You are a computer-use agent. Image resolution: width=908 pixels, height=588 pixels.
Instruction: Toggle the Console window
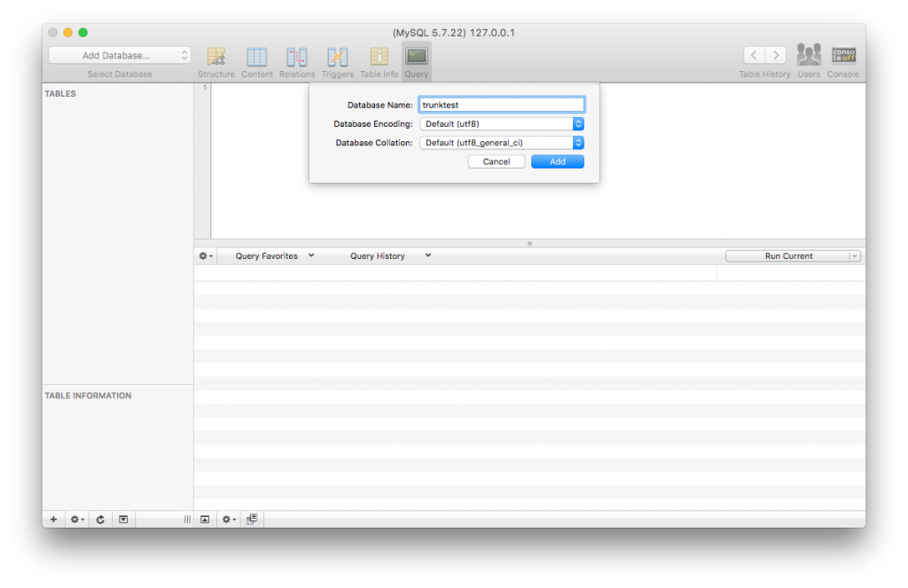[843, 61]
